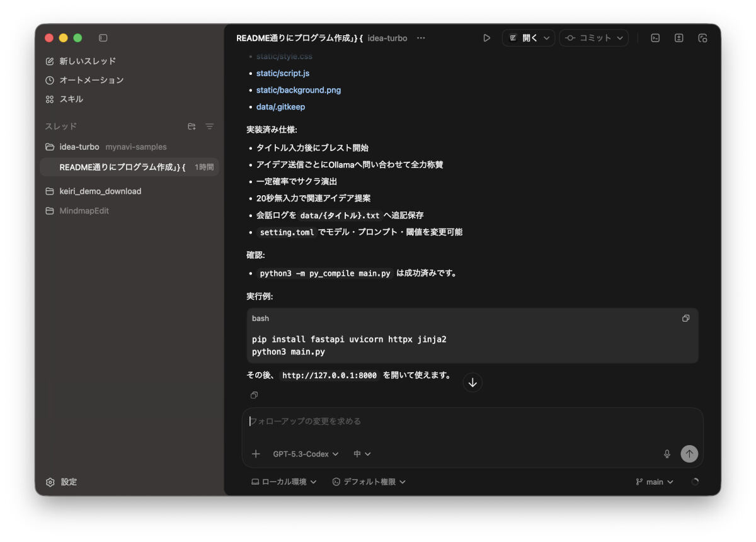
Task: Click the copy screenshot icon top right
Action: click(702, 38)
